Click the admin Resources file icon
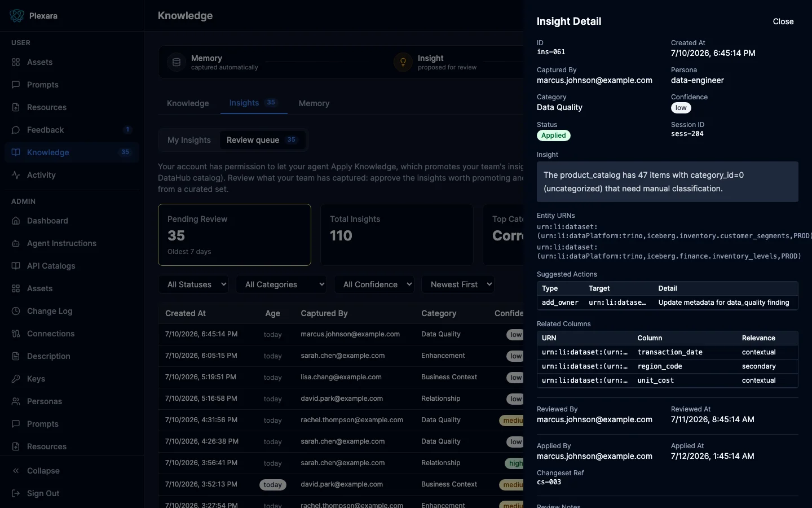The image size is (812, 508). [16, 446]
